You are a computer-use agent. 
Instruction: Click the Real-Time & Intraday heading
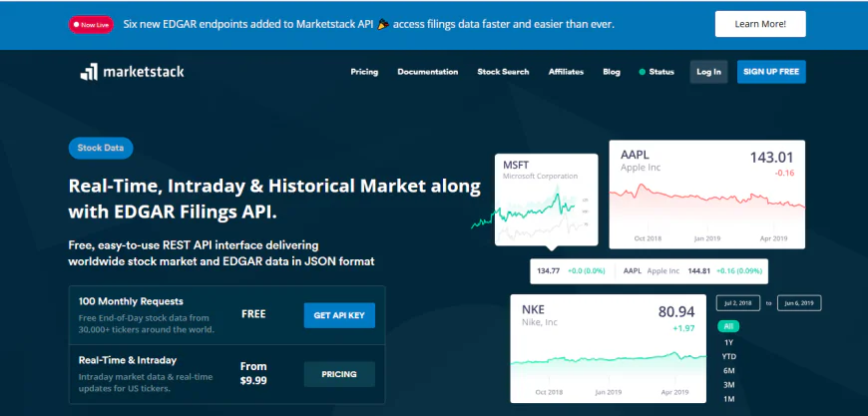[x=128, y=360]
